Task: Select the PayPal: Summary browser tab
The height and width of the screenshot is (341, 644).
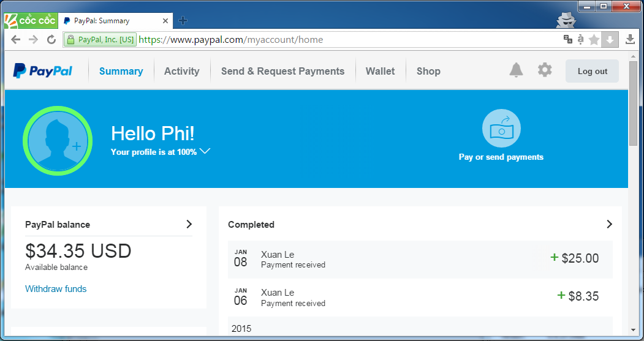Action: (x=115, y=21)
